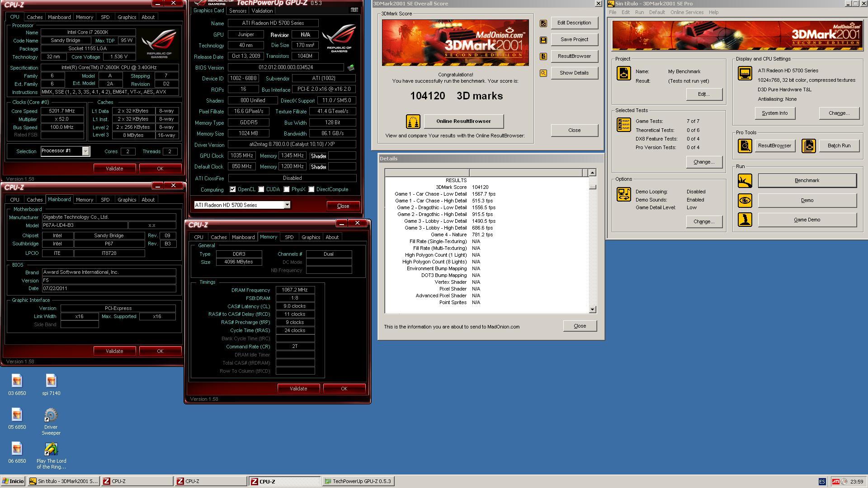
Task: Click Change button under Display settings
Action: 839,113
